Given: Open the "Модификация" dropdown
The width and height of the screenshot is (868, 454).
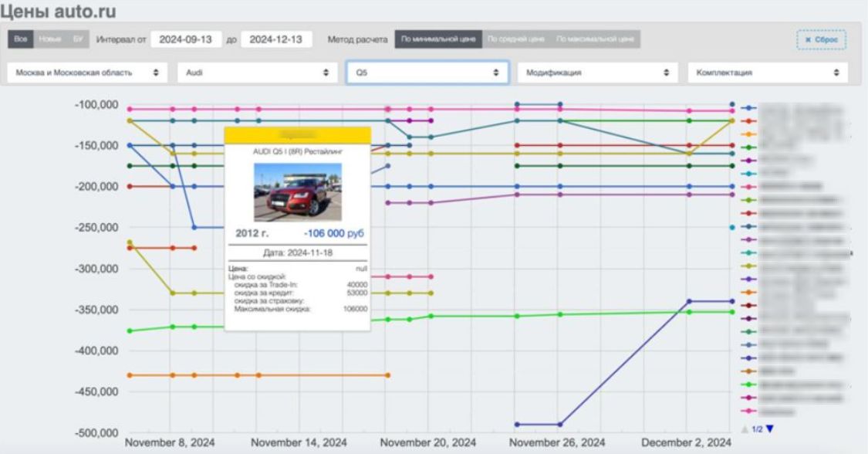Looking at the screenshot, I should click(x=598, y=73).
